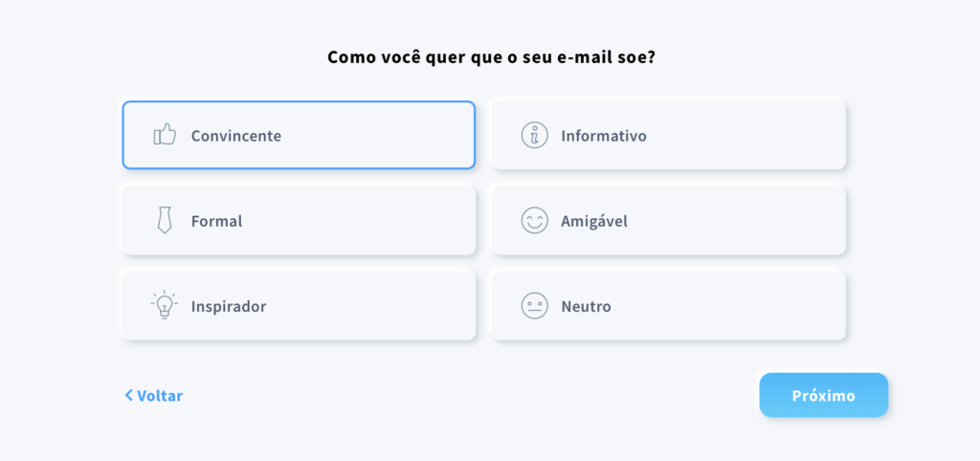Select the Amigável tone card
Screen dimensions: 980x461
[669, 221]
